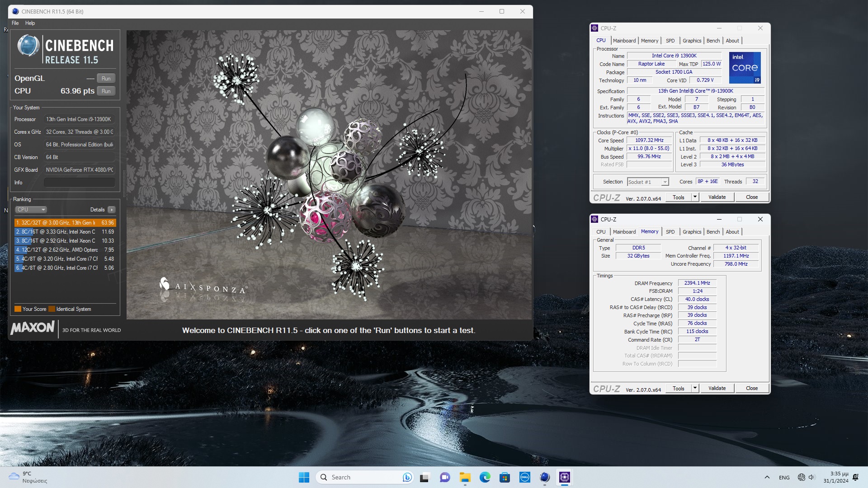Open the File menu in Cinebench

(x=15, y=23)
